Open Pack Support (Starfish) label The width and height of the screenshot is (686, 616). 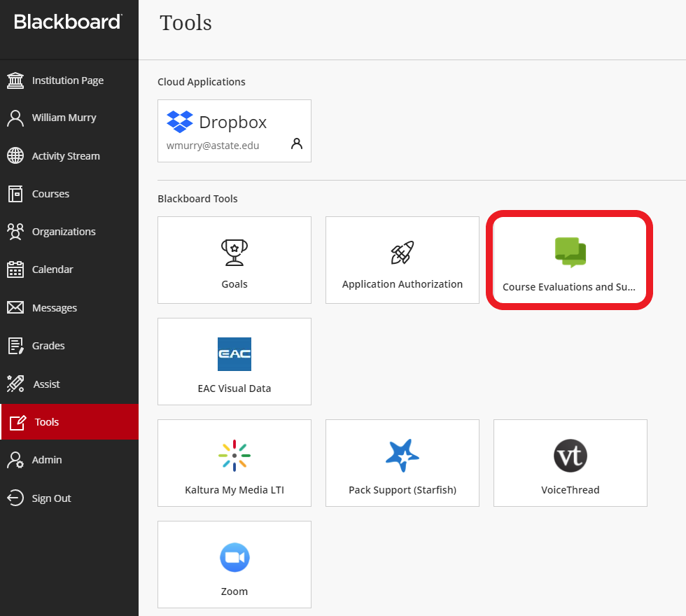[x=402, y=490]
